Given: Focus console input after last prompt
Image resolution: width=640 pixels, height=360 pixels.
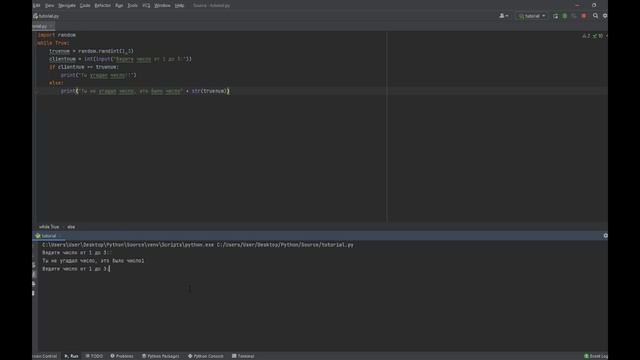Looking at the screenshot, I should pos(110,269).
